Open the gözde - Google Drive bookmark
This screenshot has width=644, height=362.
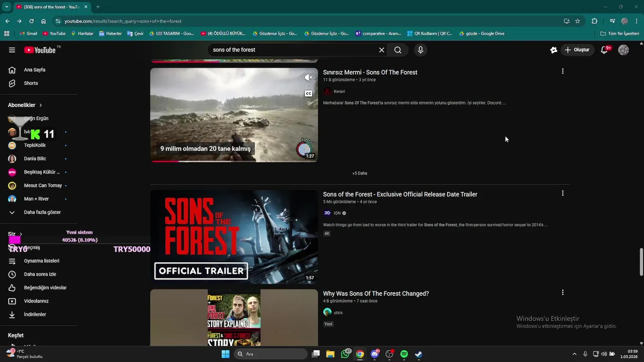pos(481,34)
